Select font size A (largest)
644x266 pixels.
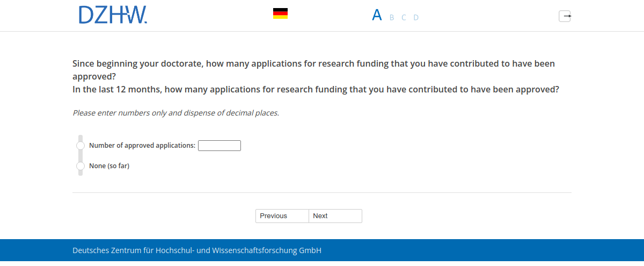point(377,15)
